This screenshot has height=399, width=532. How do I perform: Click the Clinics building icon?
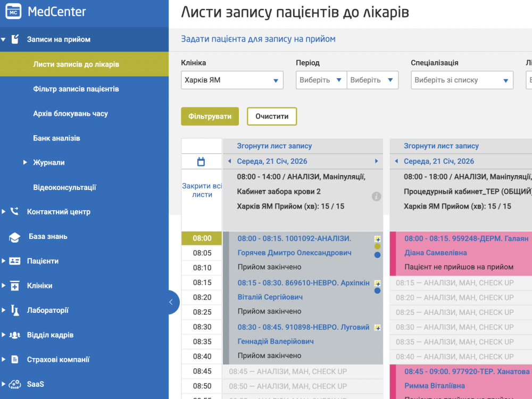point(14,286)
